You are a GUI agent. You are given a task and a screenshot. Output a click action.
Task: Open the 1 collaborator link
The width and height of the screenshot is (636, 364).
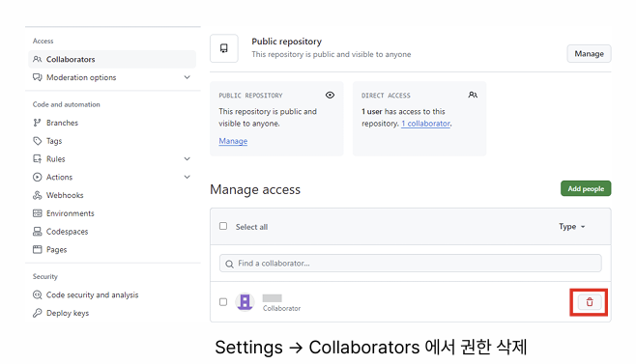click(x=426, y=124)
